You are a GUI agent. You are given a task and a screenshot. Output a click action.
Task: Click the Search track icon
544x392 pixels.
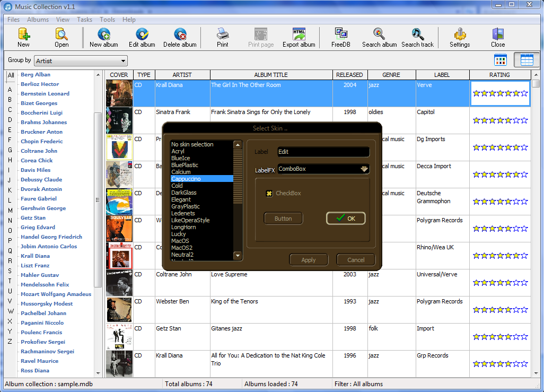pyautogui.click(x=417, y=37)
